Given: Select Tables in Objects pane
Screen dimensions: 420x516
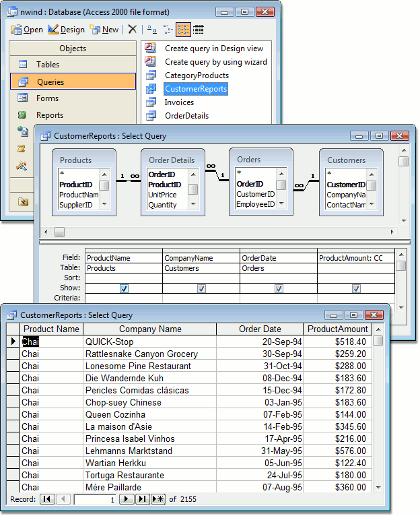Looking at the screenshot, I should tap(73, 65).
